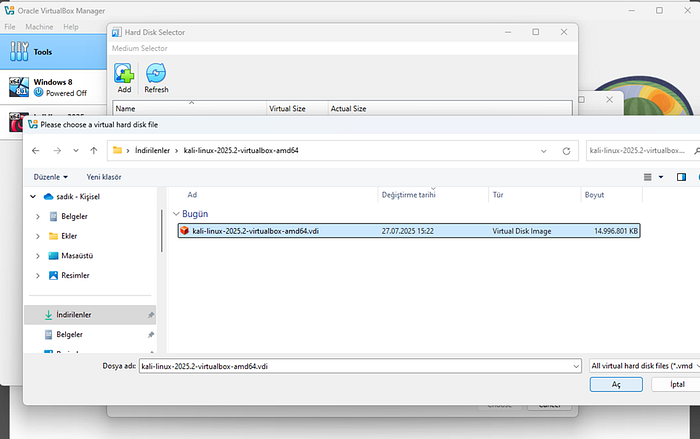Open the view options dropdown arrow

(661, 177)
